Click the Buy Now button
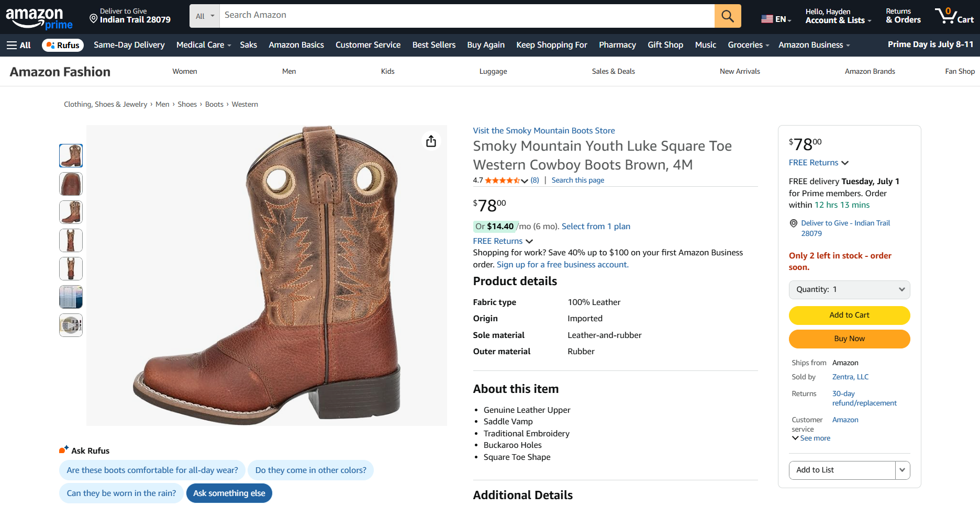The height and width of the screenshot is (507, 980). [x=849, y=339]
